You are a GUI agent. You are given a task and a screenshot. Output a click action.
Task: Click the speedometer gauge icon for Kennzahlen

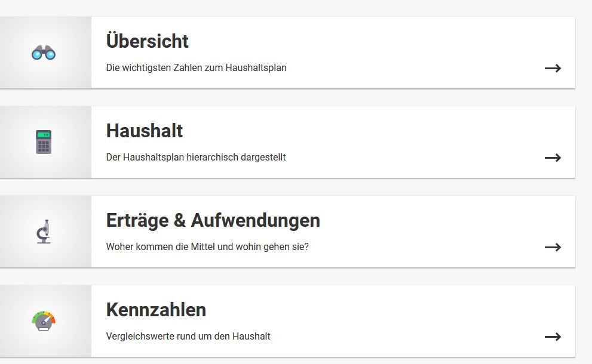pos(44,321)
